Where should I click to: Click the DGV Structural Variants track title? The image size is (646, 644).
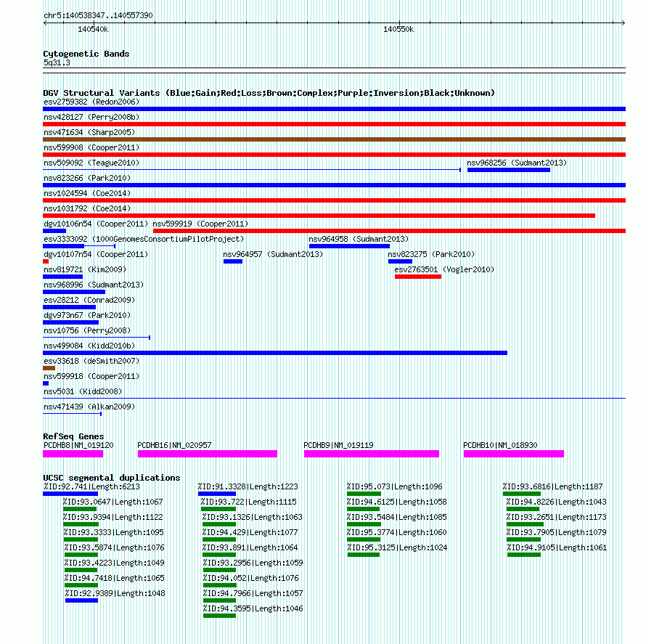[x=269, y=93]
